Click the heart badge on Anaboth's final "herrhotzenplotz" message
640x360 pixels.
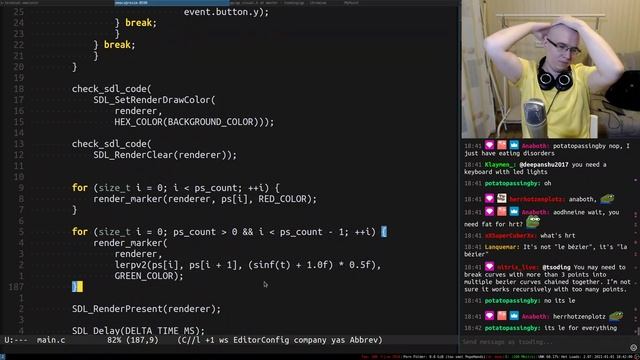[x=489, y=316]
